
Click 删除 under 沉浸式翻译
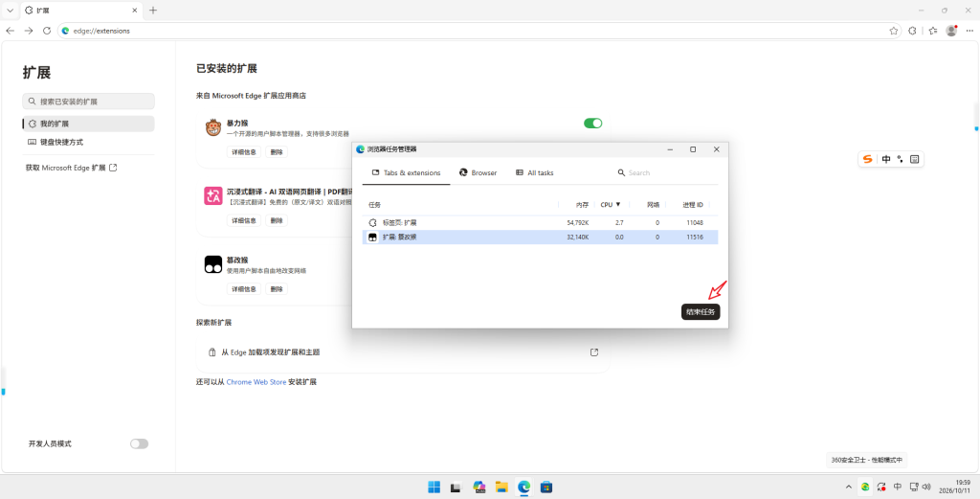point(277,220)
